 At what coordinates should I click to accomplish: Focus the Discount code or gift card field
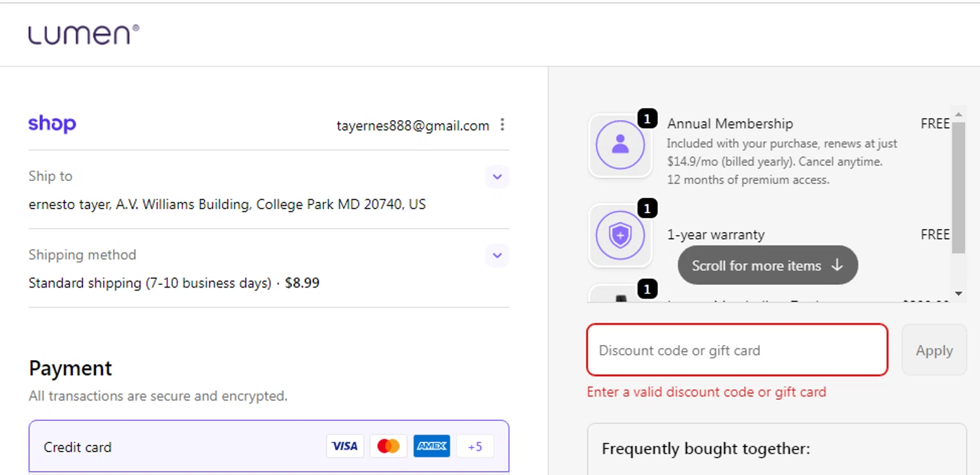coord(737,350)
